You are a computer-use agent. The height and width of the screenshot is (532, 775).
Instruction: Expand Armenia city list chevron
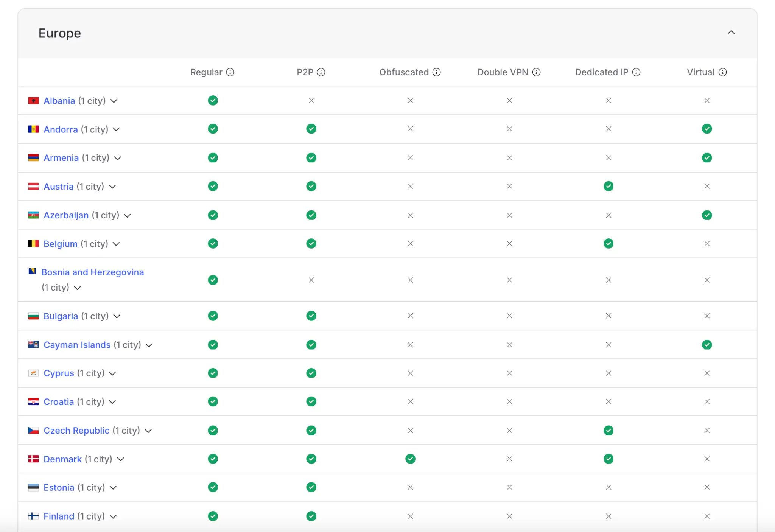coord(118,158)
